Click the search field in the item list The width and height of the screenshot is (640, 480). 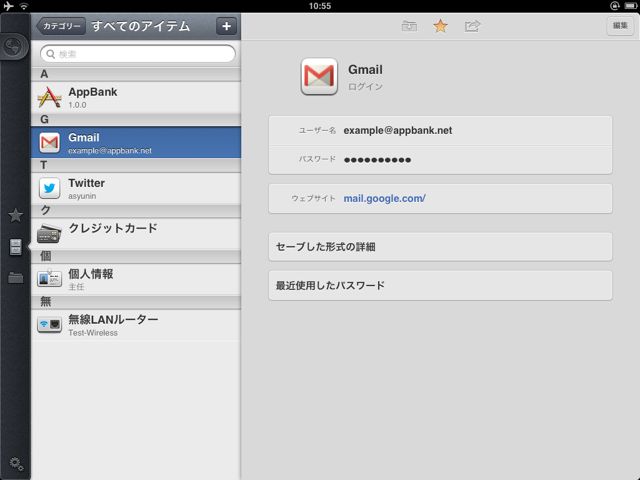(x=138, y=54)
